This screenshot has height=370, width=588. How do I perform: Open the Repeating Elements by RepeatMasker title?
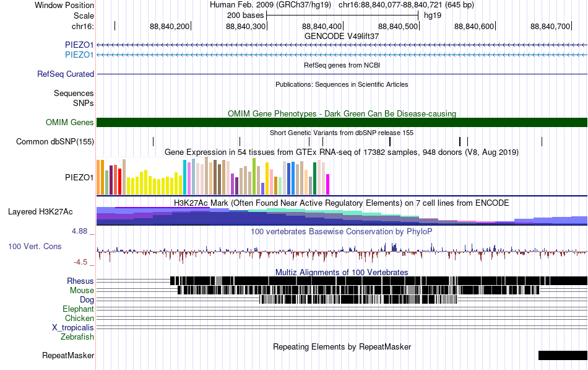click(342, 346)
